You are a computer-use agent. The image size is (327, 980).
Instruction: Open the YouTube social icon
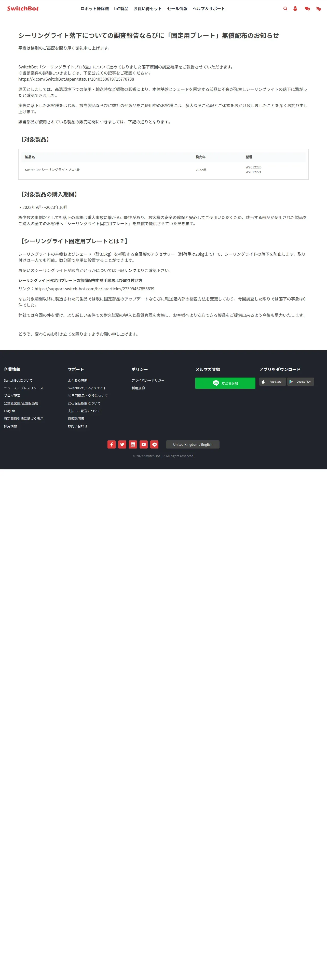144,444
